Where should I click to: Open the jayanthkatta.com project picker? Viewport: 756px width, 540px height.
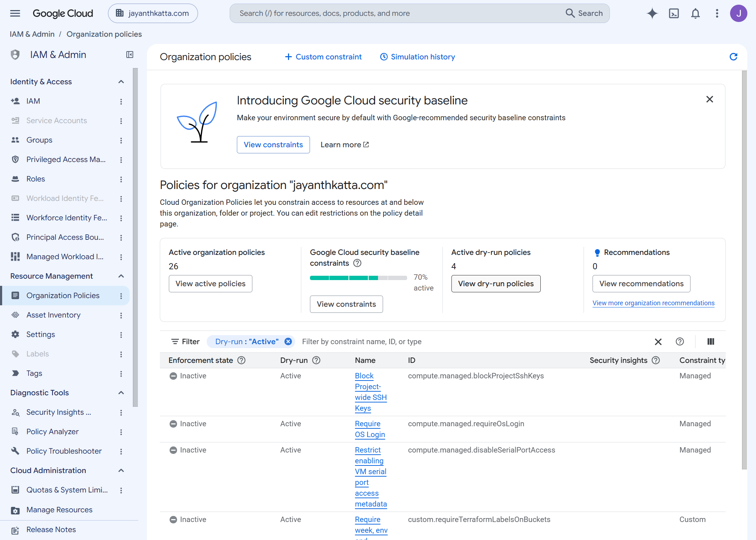tap(153, 13)
